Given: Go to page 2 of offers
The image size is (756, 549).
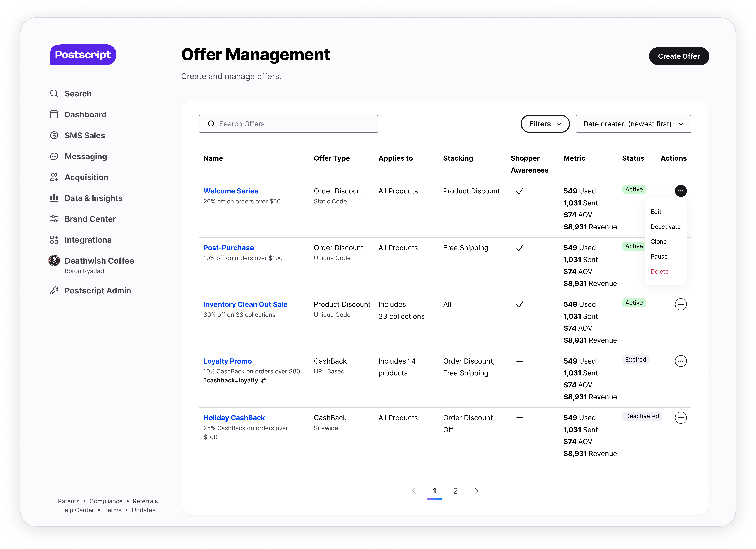Looking at the screenshot, I should tap(455, 491).
